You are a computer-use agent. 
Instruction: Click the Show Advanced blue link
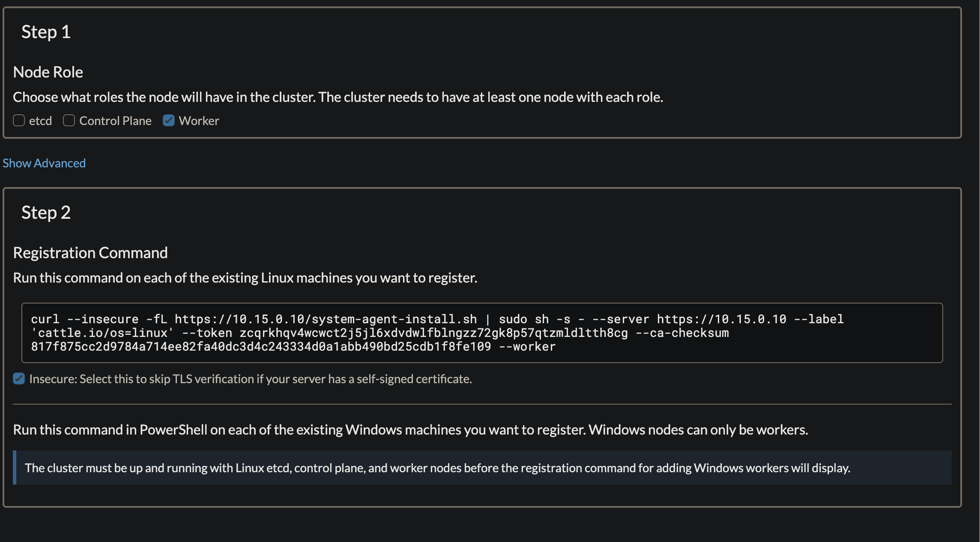click(x=43, y=162)
